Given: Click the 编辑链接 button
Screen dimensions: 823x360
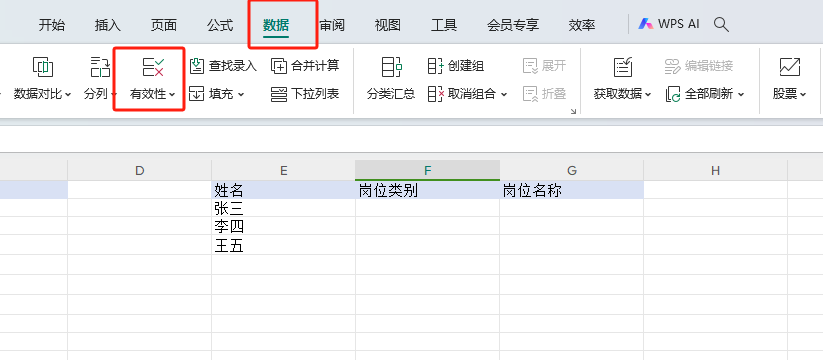Looking at the screenshot, I should [x=699, y=66].
